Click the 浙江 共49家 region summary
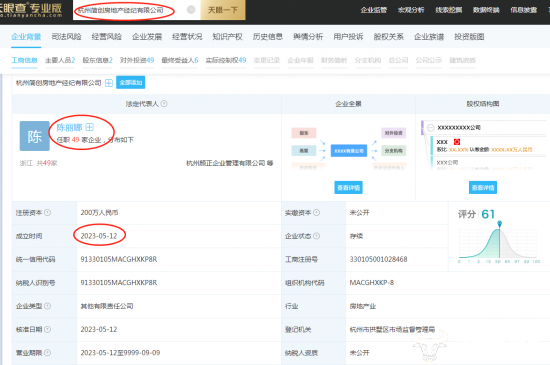Viewport: 550px width, 365px height. pos(38,163)
